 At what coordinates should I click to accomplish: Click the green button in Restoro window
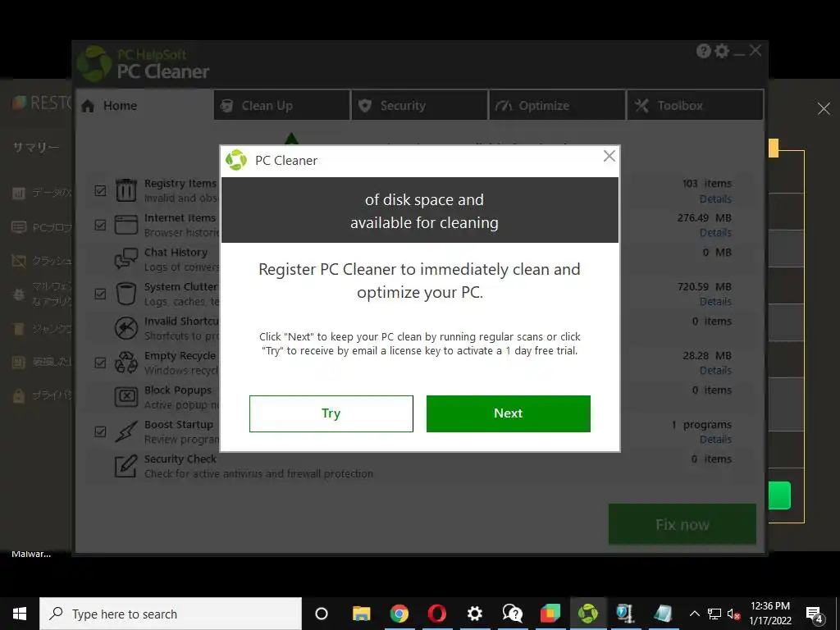pyautogui.click(x=779, y=495)
